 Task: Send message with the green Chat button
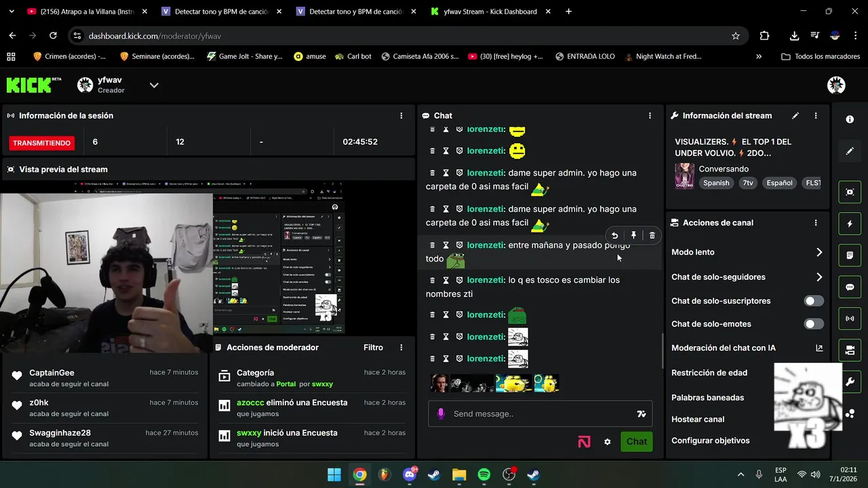636,442
